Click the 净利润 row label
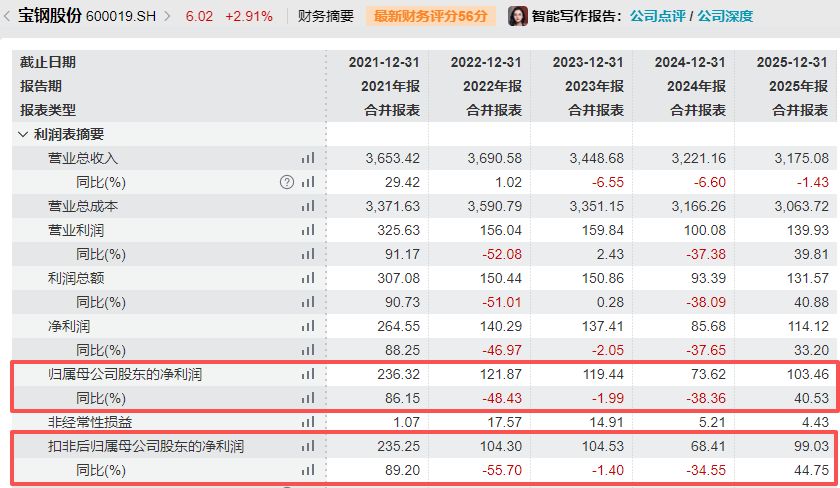 (x=69, y=326)
